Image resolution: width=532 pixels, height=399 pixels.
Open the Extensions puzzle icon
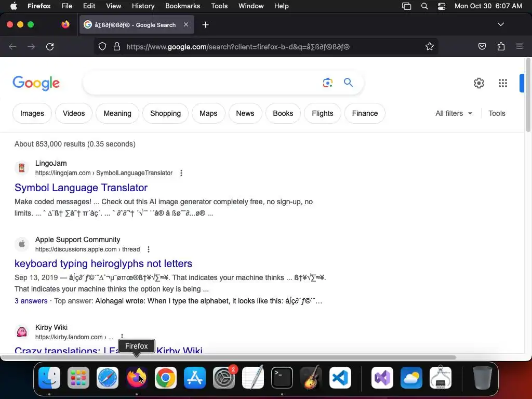(x=501, y=46)
